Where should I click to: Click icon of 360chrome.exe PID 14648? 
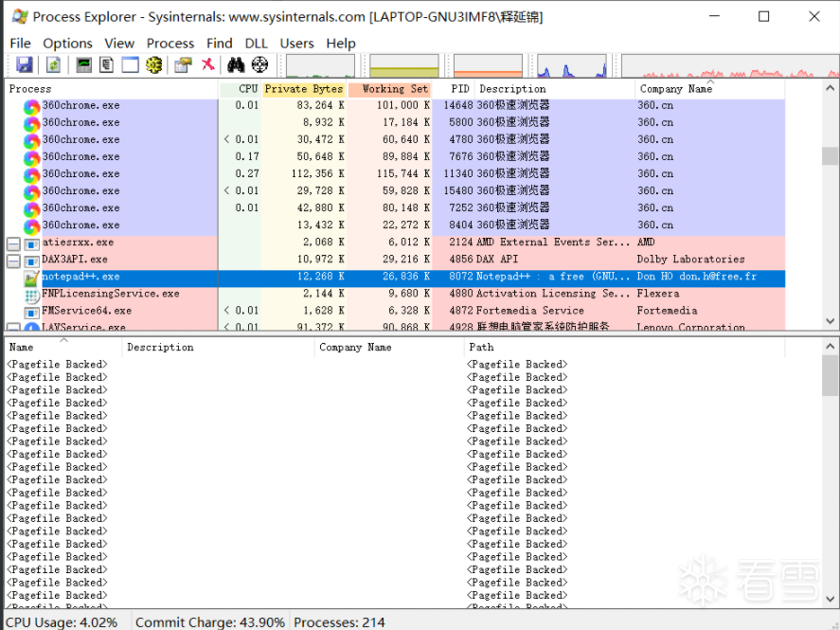click(x=31, y=107)
